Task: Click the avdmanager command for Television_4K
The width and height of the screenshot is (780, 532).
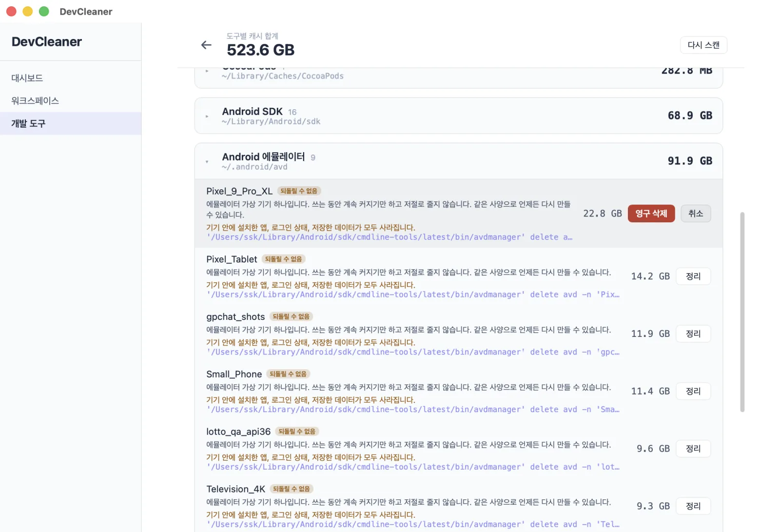Action: point(413,525)
